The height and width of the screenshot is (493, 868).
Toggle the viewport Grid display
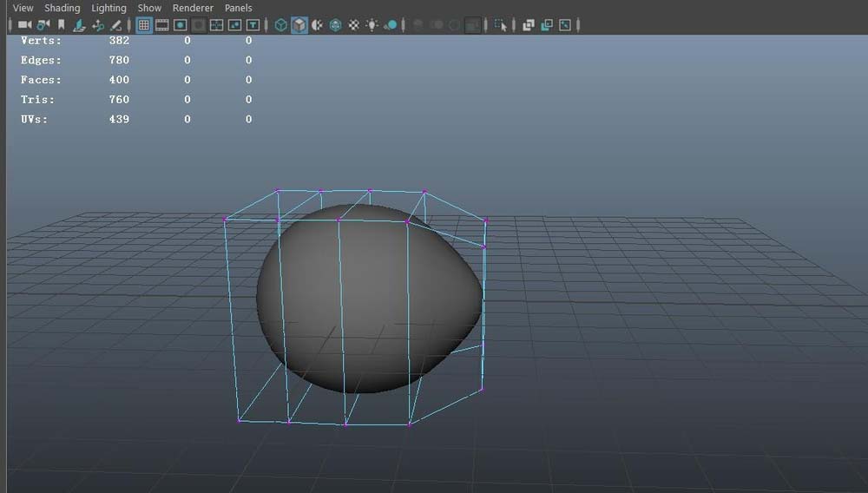coord(144,25)
